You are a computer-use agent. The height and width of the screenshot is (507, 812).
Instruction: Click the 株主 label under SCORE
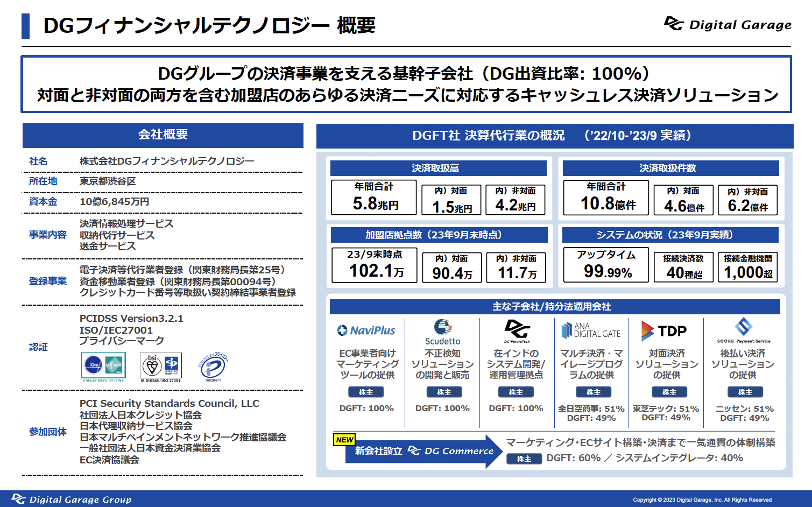click(x=745, y=392)
